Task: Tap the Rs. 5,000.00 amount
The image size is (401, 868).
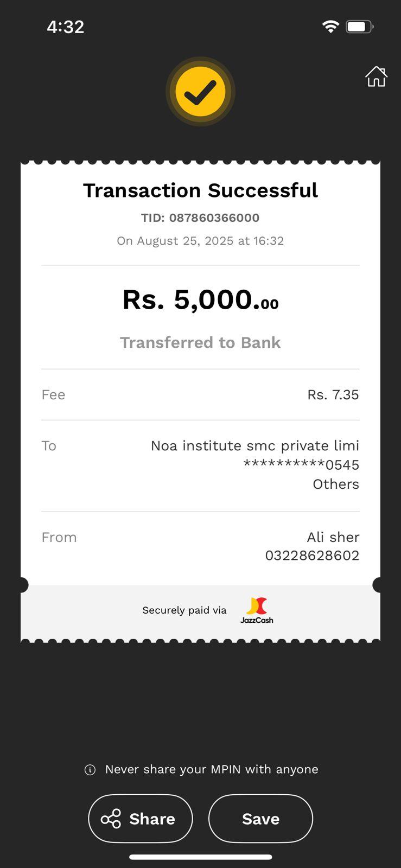Action: 200,299
